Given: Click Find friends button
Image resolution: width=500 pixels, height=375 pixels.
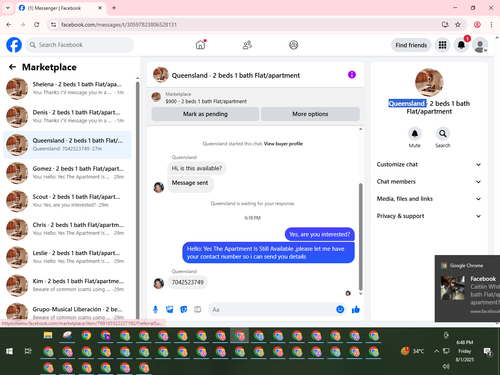Looking at the screenshot, I should click(411, 45).
